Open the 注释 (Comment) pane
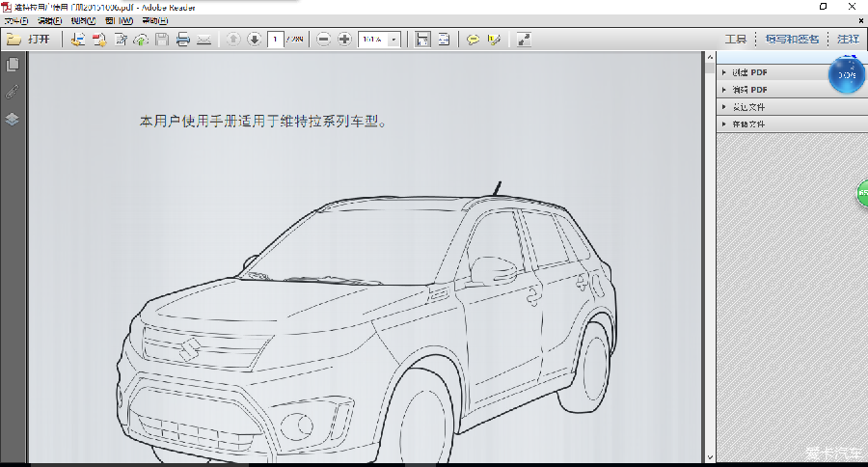The height and width of the screenshot is (467, 868). coord(848,40)
